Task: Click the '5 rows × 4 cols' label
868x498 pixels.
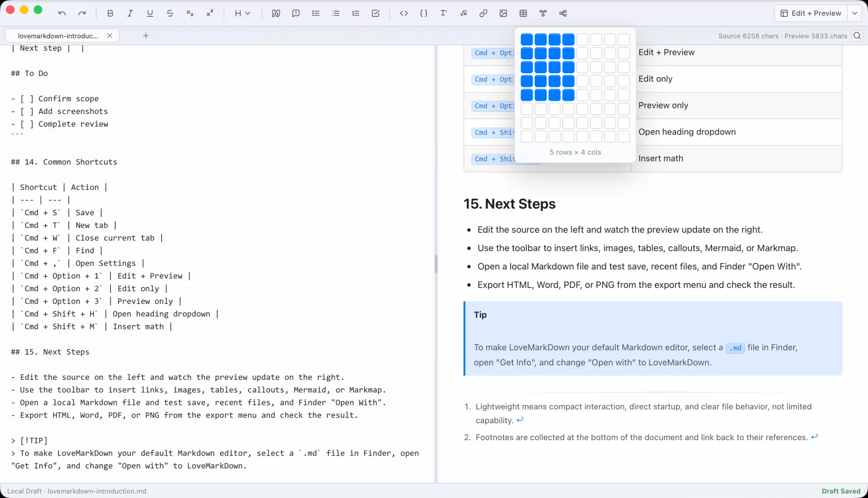Action: 575,152
